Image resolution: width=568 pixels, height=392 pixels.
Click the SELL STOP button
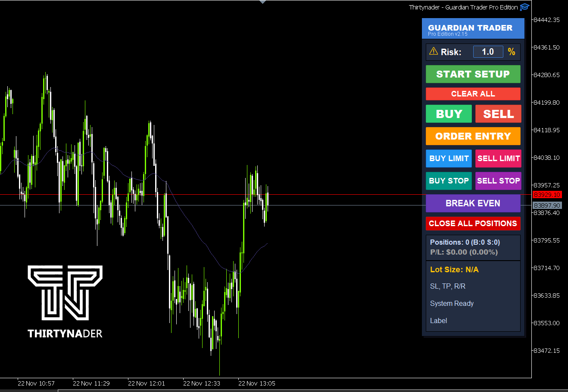498,181
